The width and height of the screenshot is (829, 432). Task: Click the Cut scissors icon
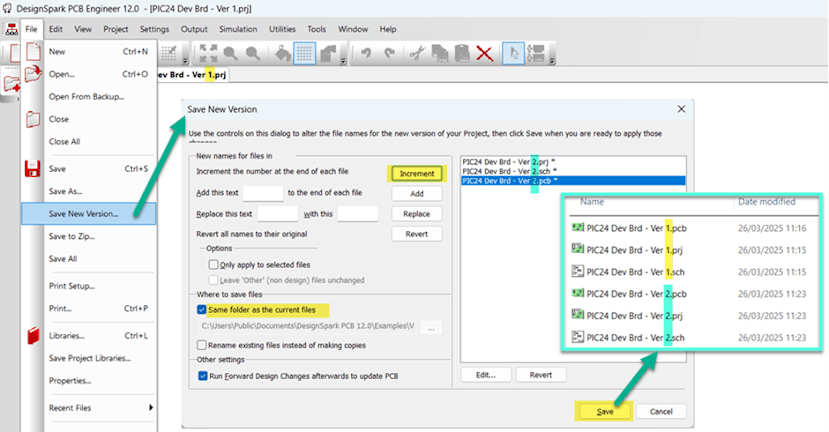[417, 53]
